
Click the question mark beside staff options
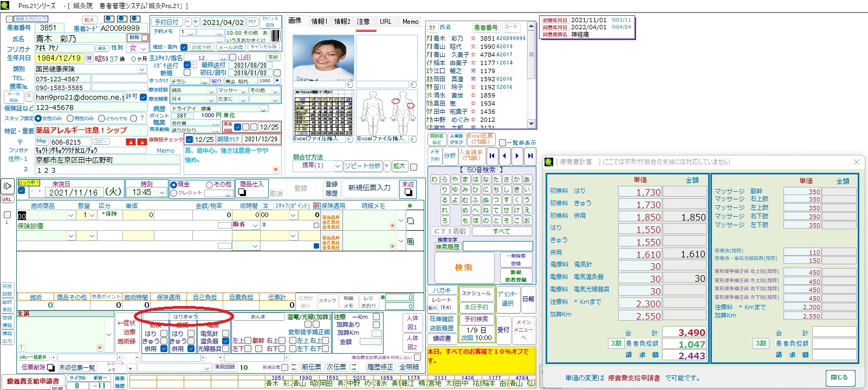[142, 118]
